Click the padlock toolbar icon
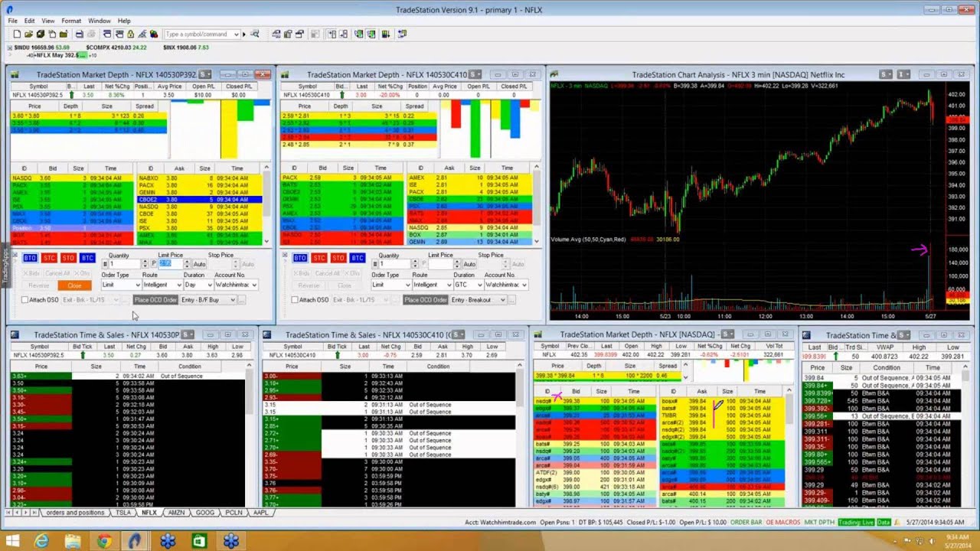Image resolution: width=980 pixels, height=551 pixels. [x=130, y=34]
